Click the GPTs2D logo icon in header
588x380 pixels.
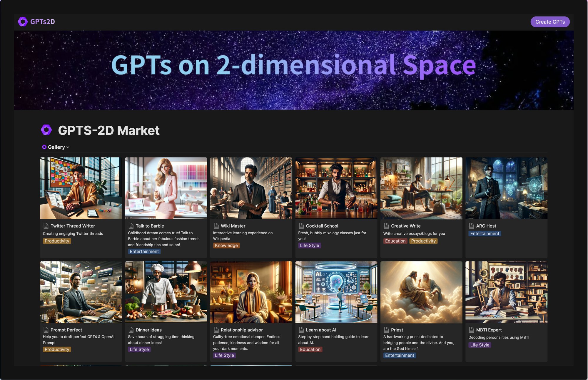[23, 22]
